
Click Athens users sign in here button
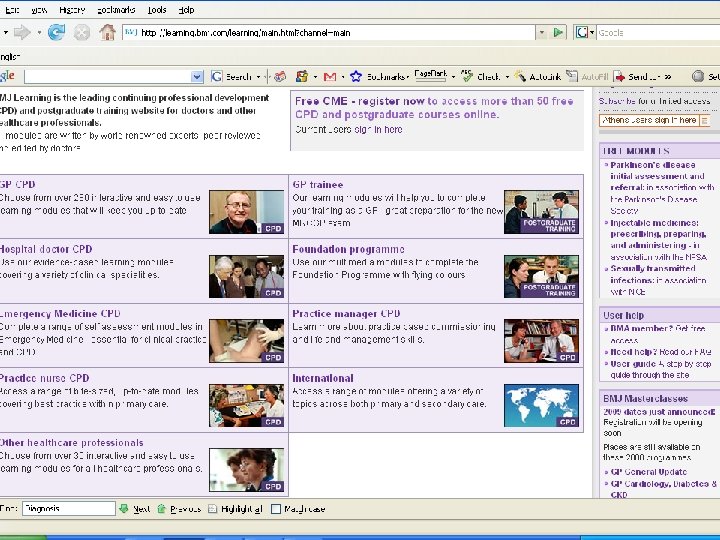pyautogui.click(x=654, y=120)
